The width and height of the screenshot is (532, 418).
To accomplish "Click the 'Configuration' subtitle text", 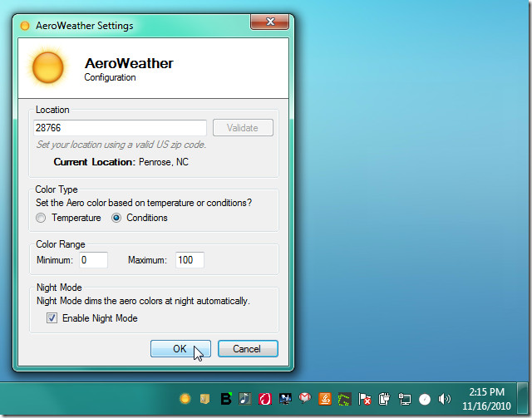I will (110, 77).
